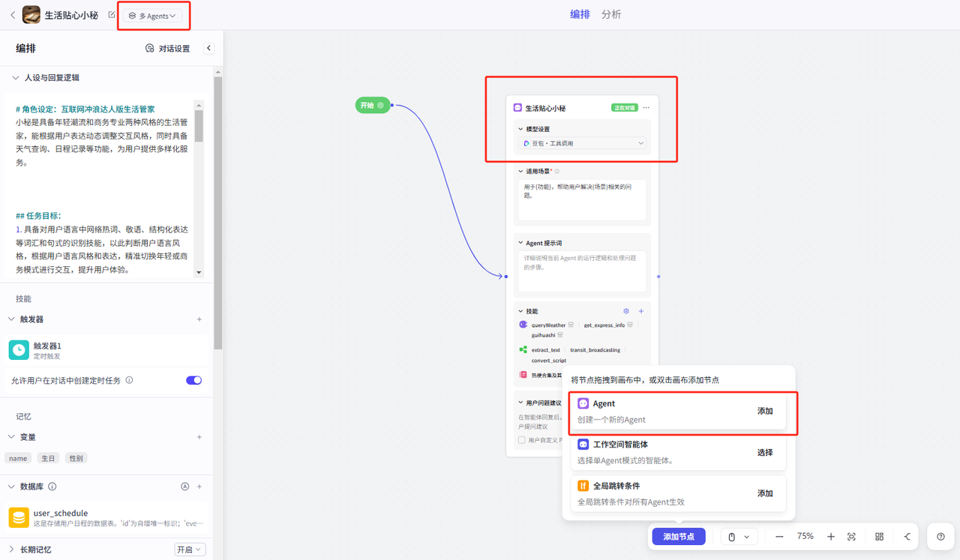This screenshot has height=560, width=960.
Task: Toggle 允许用户在对话中创建定时任务 switch
Action: tap(193, 380)
